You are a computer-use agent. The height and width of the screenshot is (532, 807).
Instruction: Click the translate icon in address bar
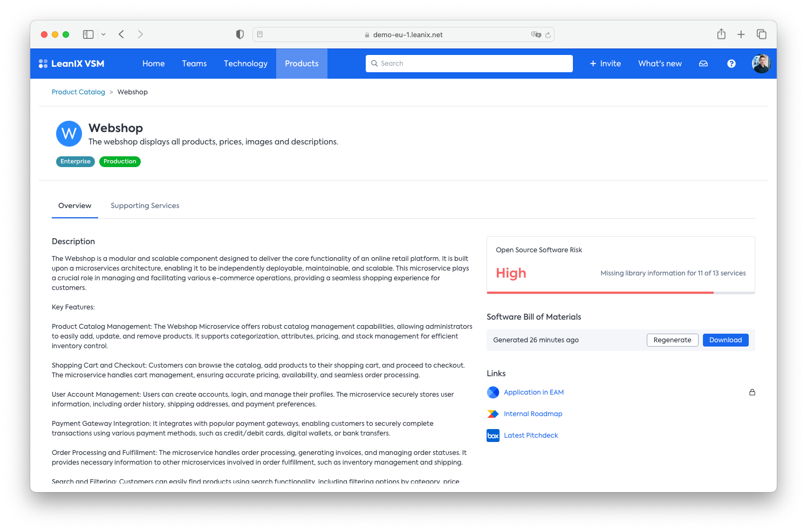[x=536, y=34]
